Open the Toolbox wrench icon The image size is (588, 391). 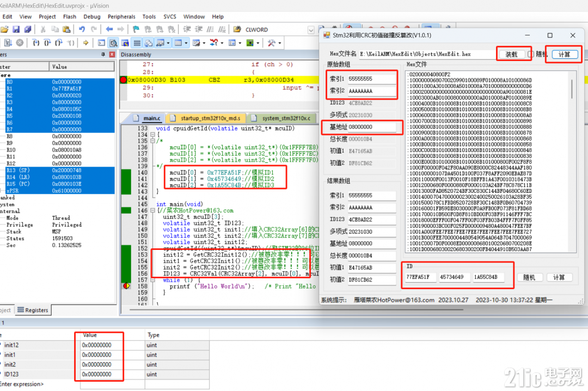click(272, 43)
